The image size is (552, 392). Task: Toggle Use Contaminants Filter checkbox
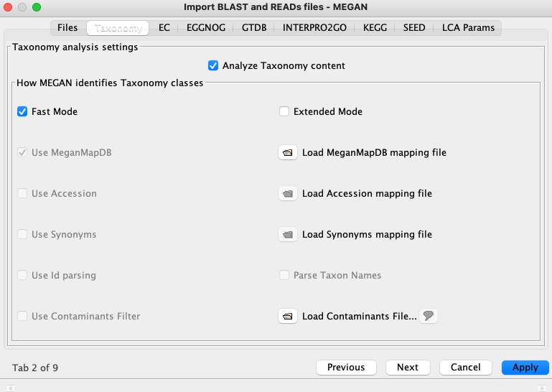pos(22,316)
